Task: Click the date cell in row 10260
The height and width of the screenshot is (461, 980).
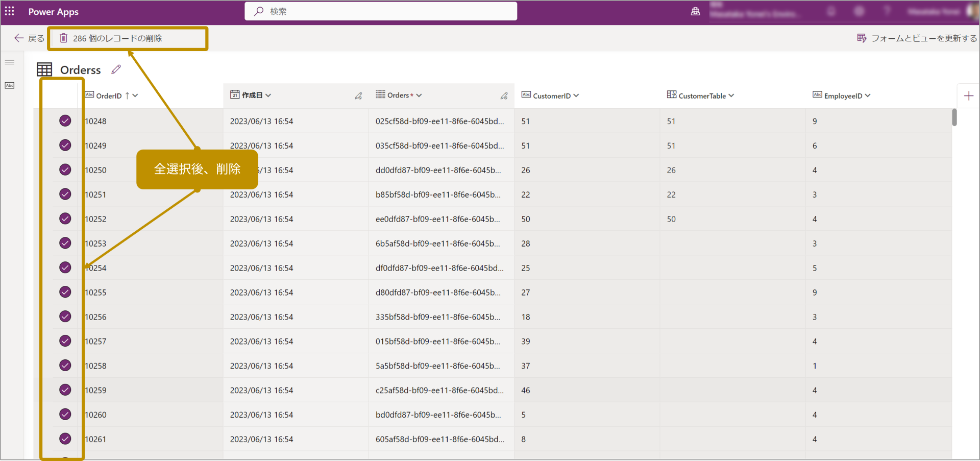Action: tap(261, 415)
